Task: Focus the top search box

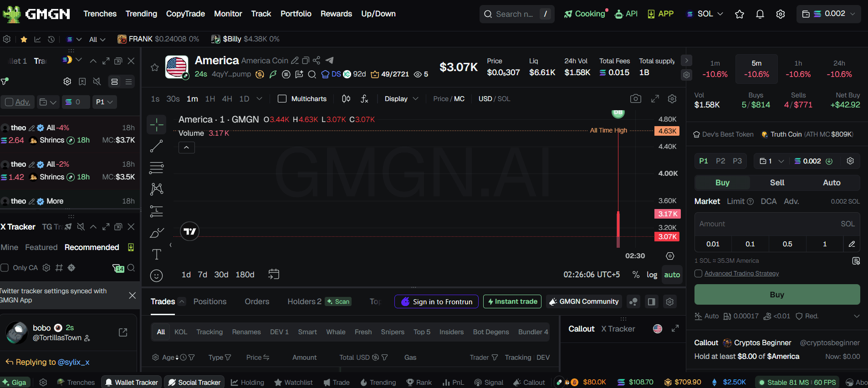Action: (517, 14)
